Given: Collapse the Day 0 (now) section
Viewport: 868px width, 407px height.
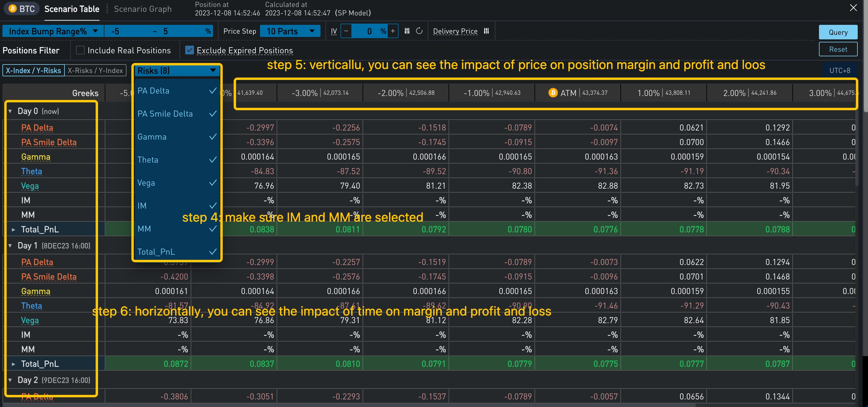Looking at the screenshot, I should [10, 111].
